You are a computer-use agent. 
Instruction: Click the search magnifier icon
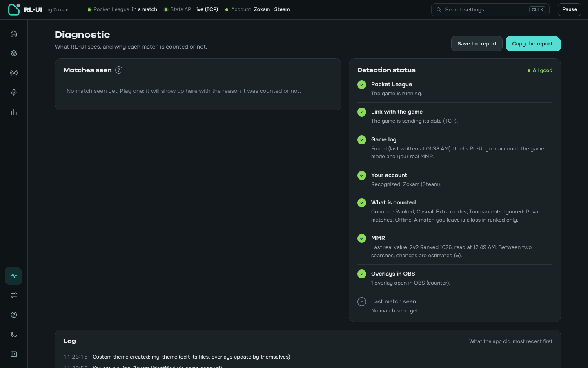[x=439, y=10]
